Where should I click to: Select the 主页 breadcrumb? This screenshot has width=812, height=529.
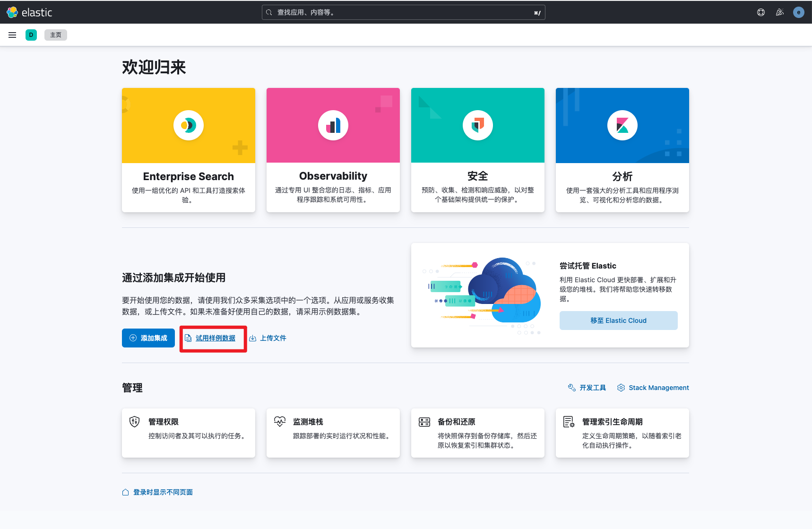56,35
